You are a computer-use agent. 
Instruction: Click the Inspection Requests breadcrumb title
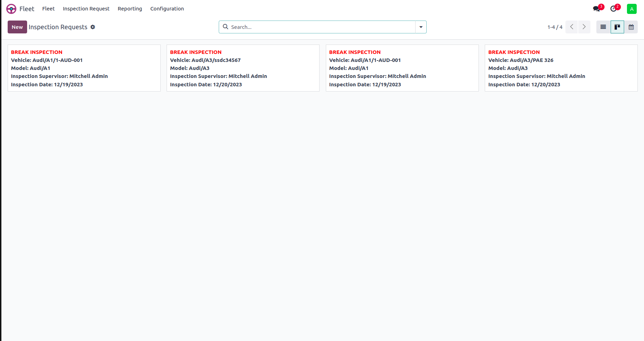(58, 27)
